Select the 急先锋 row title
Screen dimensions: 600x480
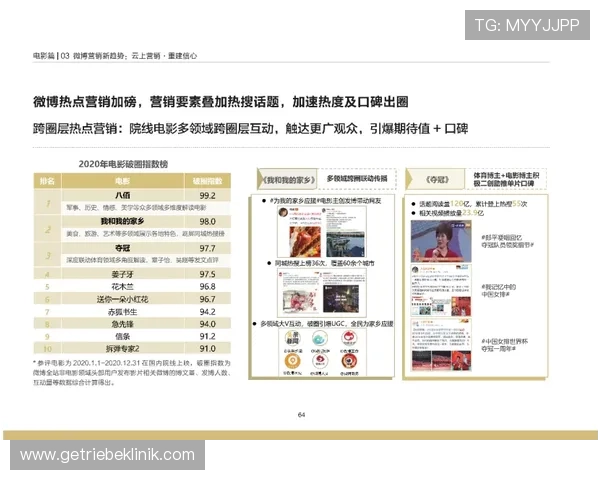click(x=122, y=324)
